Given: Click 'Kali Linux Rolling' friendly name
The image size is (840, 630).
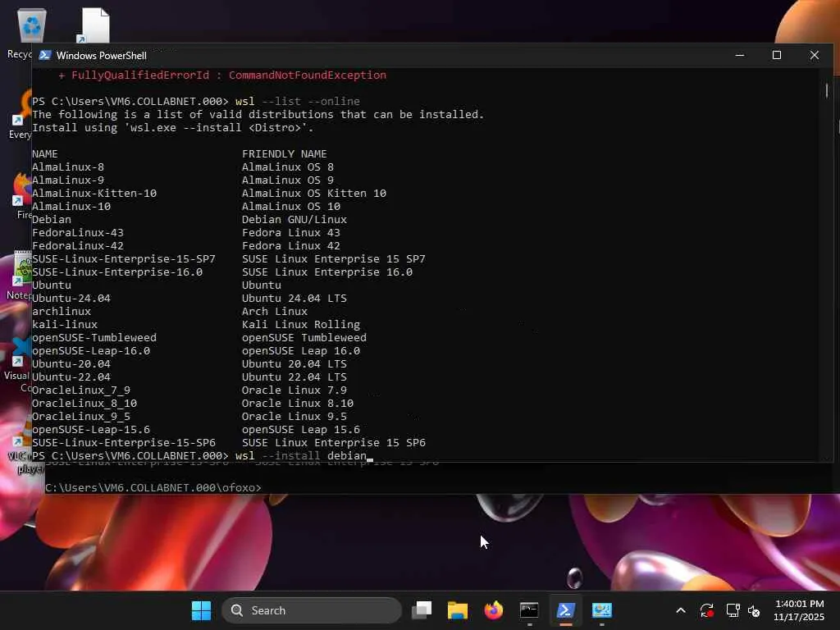Looking at the screenshot, I should point(300,325).
